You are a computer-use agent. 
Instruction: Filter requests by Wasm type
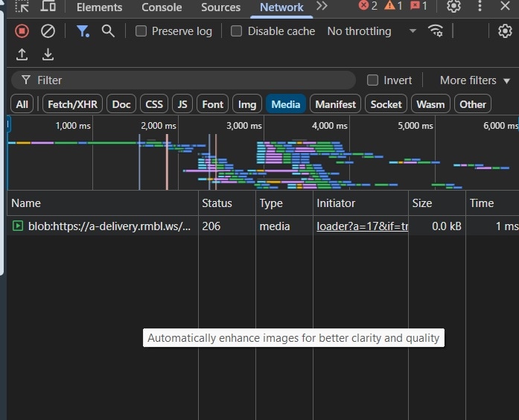430,104
